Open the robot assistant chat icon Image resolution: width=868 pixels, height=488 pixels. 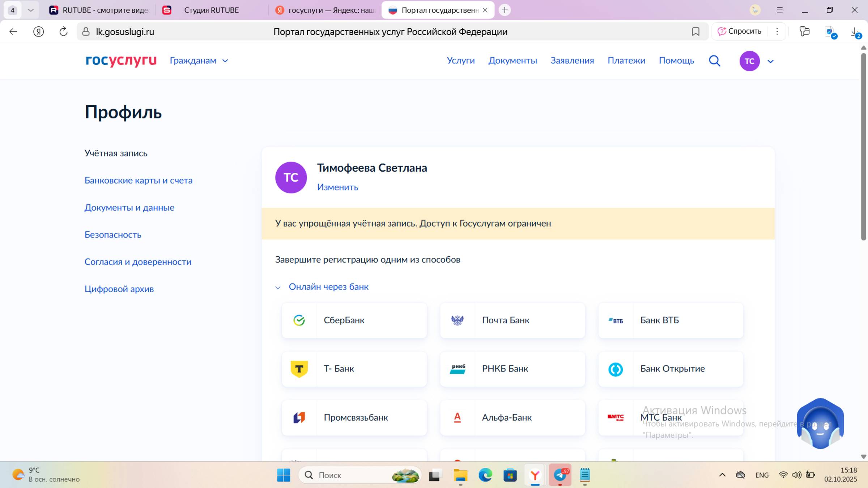[820, 424]
